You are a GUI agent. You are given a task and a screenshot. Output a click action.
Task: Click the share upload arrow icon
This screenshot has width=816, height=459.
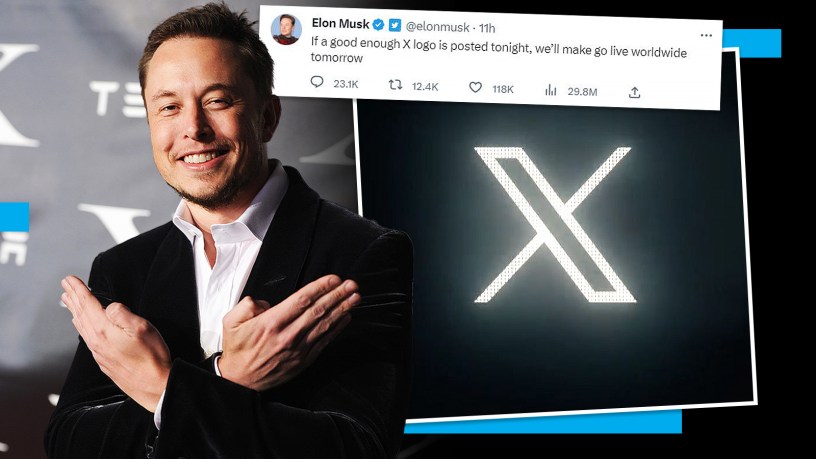click(x=634, y=93)
